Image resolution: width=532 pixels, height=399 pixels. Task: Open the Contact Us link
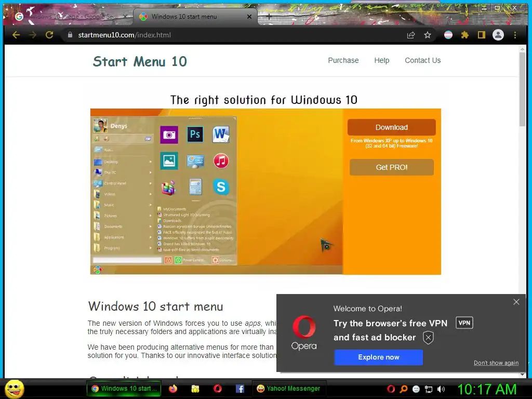pyautogui.click(x=423, y=60)
